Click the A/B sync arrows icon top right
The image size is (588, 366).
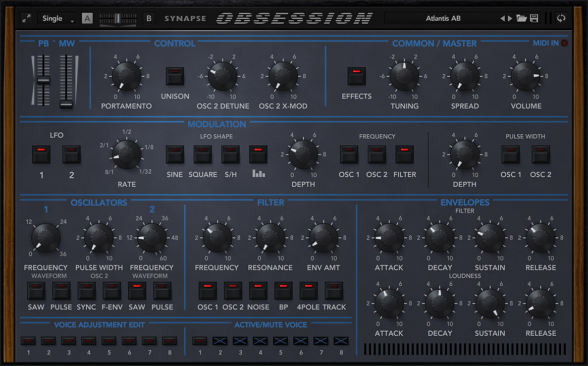pos(561,18)
